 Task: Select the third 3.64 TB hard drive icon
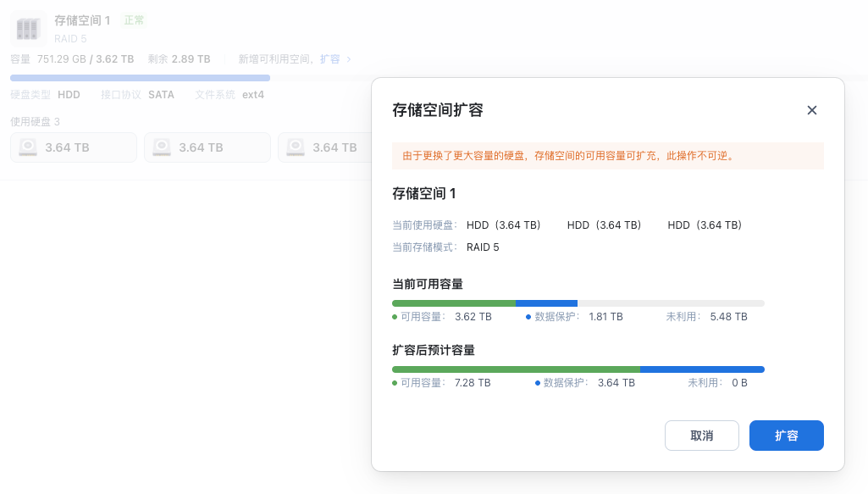[x=295, y=147]
